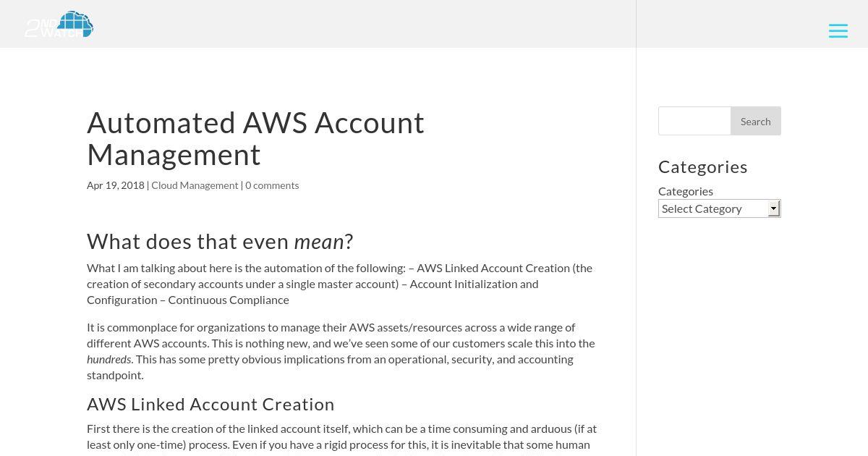Click the paragraph starting What I am talking

(339, 284)
